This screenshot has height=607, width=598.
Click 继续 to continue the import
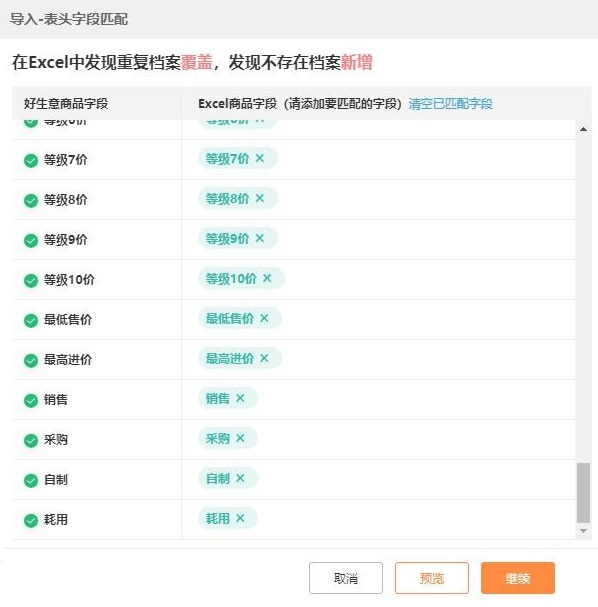518,578
